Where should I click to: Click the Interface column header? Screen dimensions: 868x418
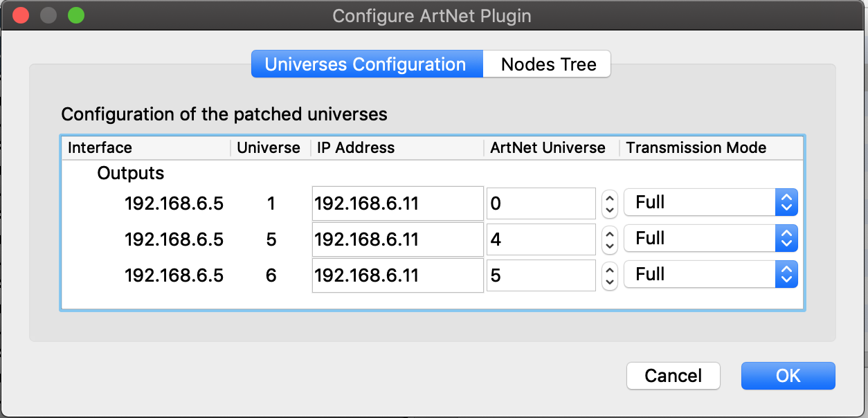[x=147, y=148]
